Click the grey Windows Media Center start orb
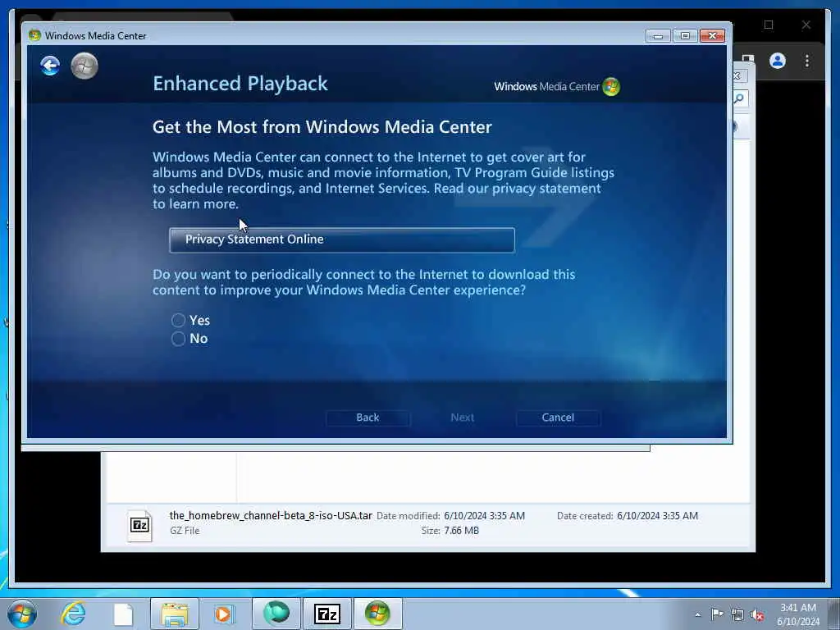 (x=84, y=66)
